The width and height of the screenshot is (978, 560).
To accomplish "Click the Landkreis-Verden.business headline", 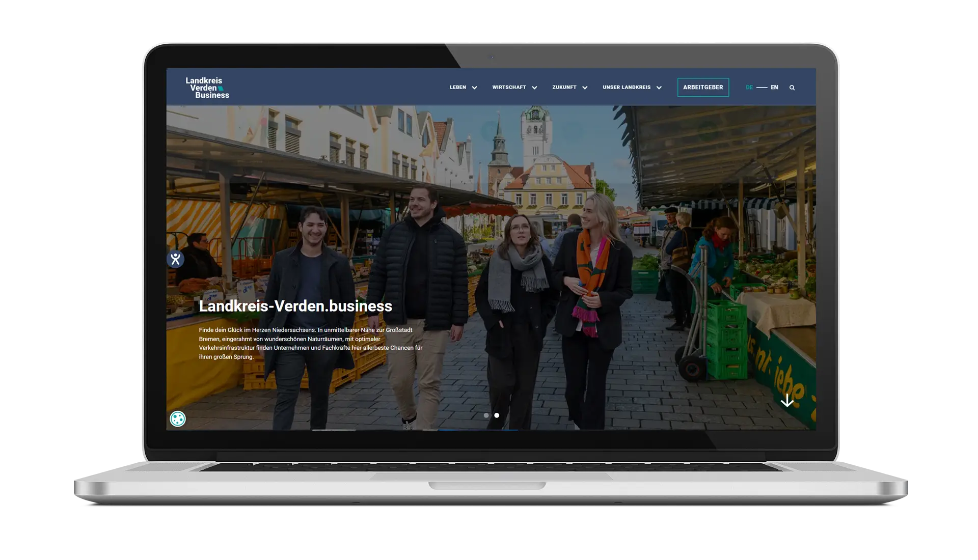I will pyautogui.click(x=295, y=306).
